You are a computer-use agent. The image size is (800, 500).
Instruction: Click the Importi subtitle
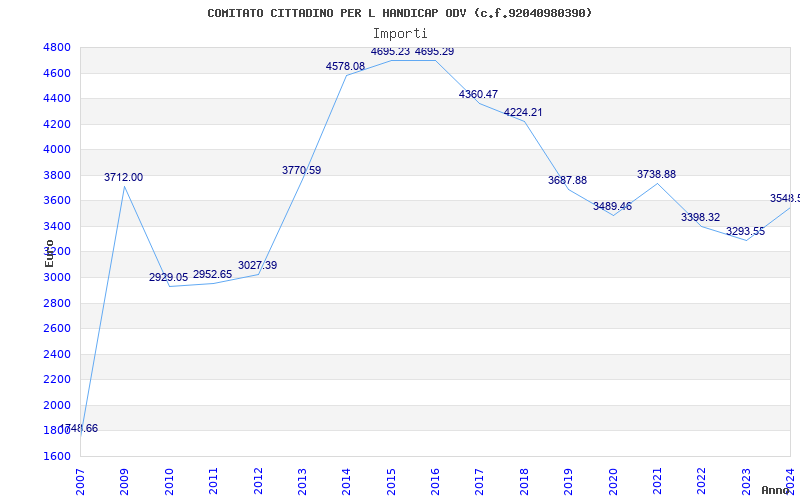(400, 33)
